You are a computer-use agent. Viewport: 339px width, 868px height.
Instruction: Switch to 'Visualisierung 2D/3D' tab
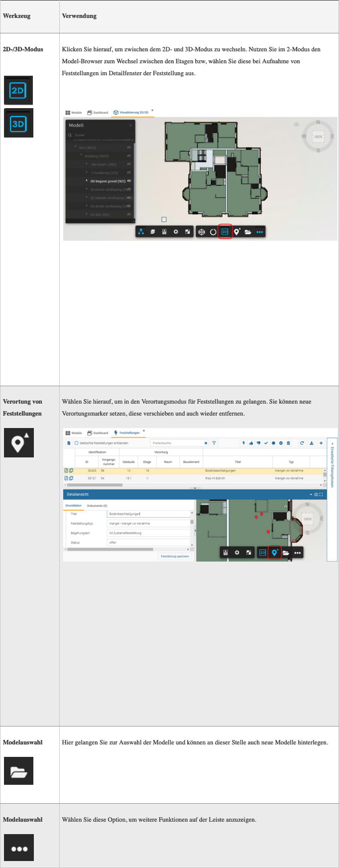coord(131,113)
